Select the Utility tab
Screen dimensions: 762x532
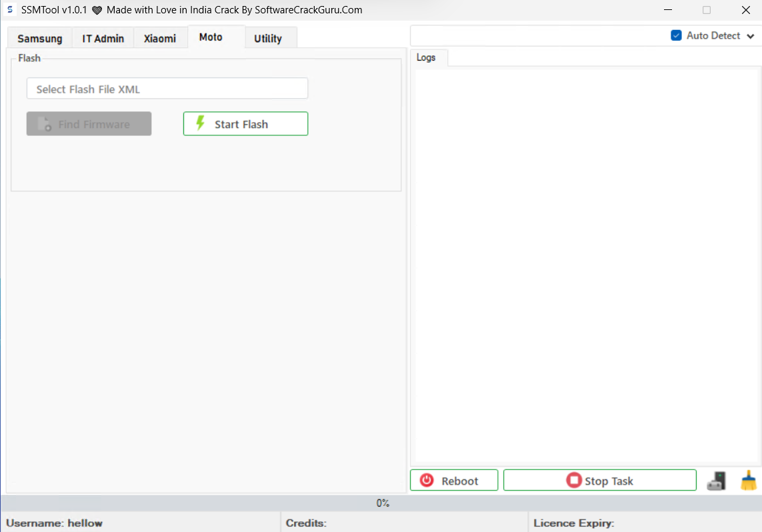point(268,39)
